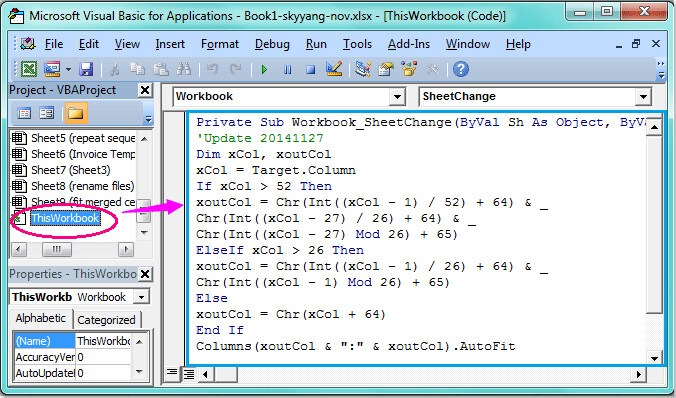The width and height of the screenshot is (676, 398).
Task: Click the blue Help question mark icon
Action: click(461, 69)
